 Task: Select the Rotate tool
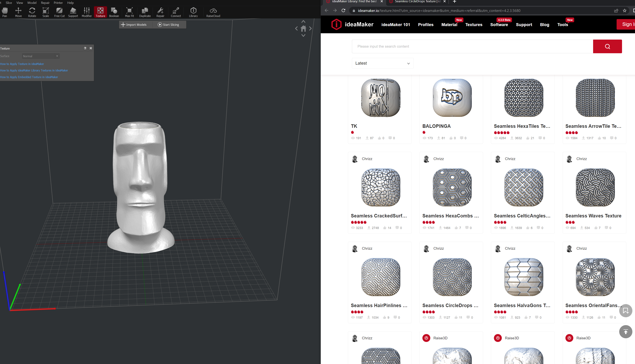(x=32, y=12)
